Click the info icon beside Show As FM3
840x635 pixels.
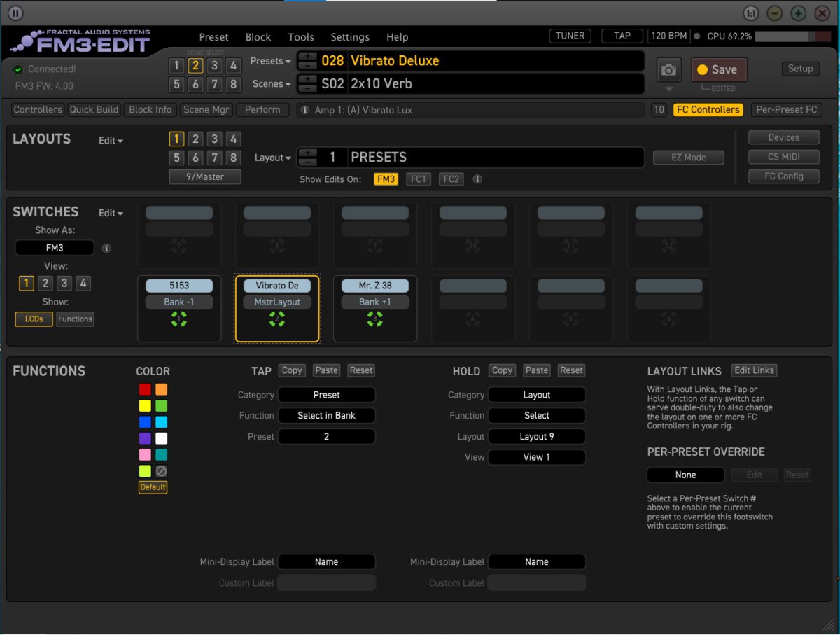106,248
